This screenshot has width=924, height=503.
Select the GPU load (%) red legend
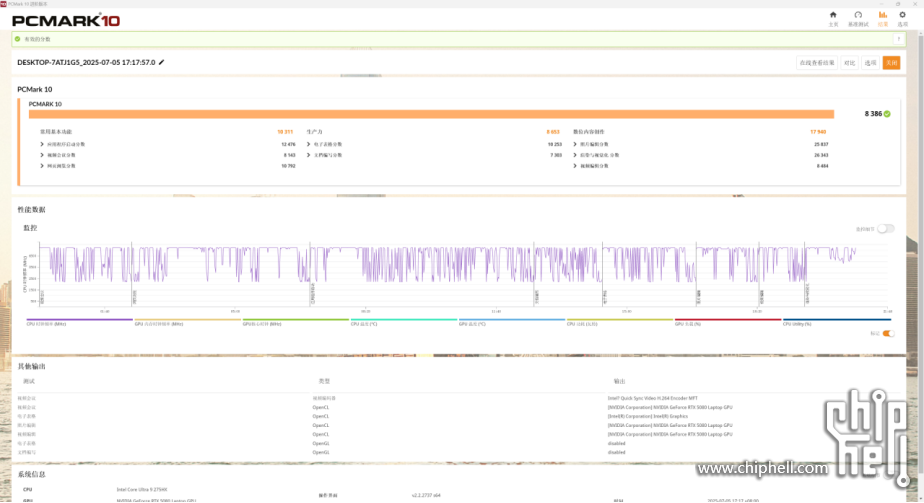[x=728, y=322]
